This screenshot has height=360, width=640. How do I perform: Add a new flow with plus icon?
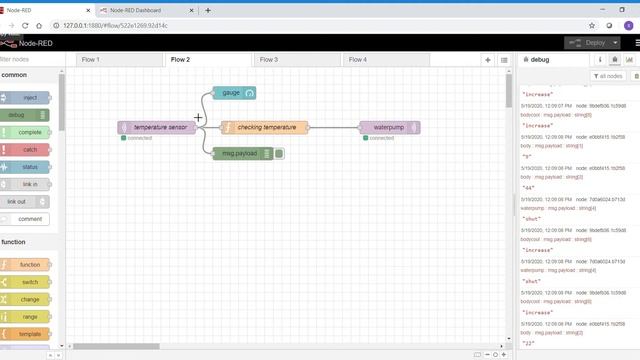[488, 60]
